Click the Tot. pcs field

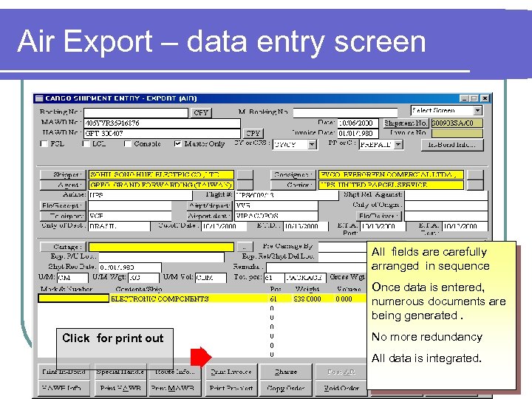pyautogui.click(x=274, y=278)
